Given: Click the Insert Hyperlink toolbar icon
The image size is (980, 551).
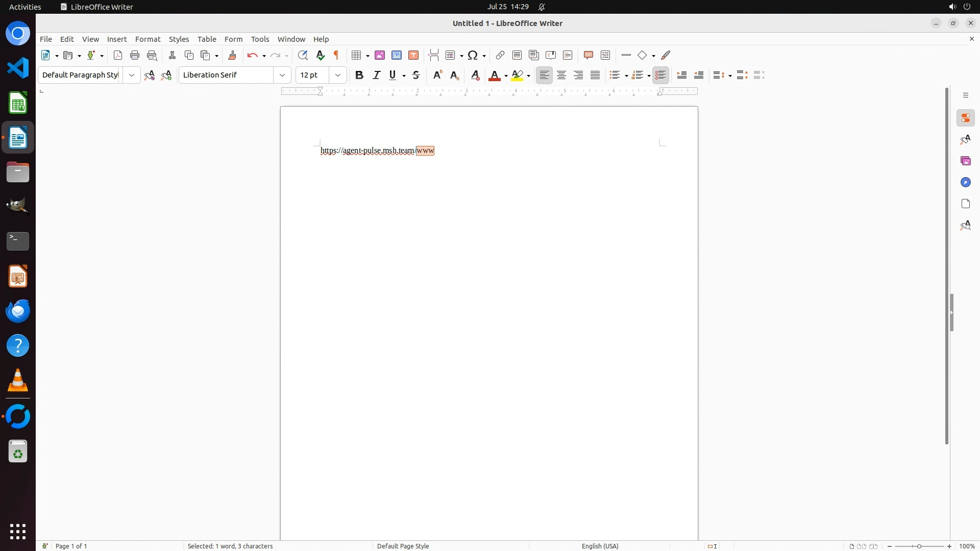Looking at the screenshot, I should point(500,55).
